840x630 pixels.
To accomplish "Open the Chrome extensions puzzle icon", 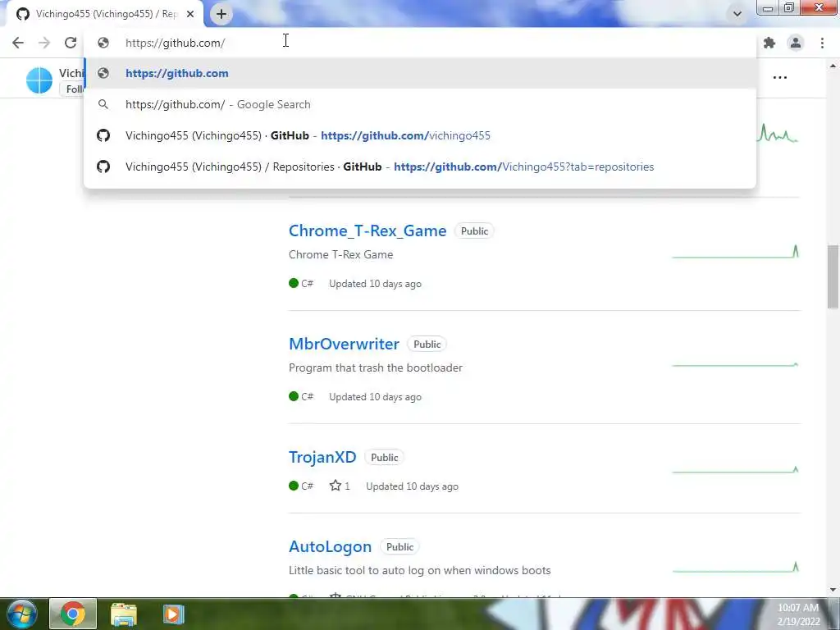I will point(769,43).
